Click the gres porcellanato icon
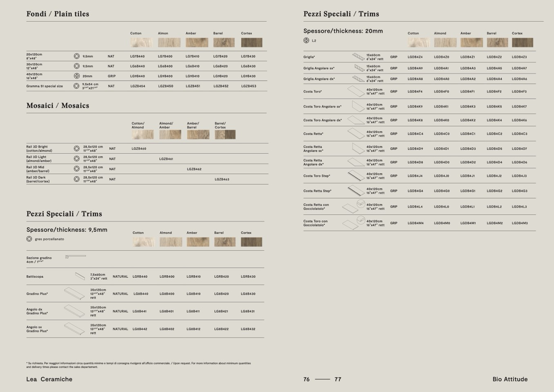The height and width of the screenshot is (392, 554). coord(29,239)
